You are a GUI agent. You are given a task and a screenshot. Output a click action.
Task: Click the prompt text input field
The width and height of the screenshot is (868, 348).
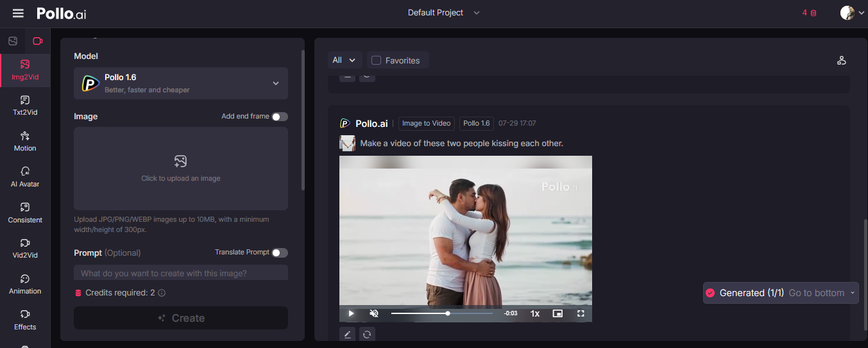181,273
